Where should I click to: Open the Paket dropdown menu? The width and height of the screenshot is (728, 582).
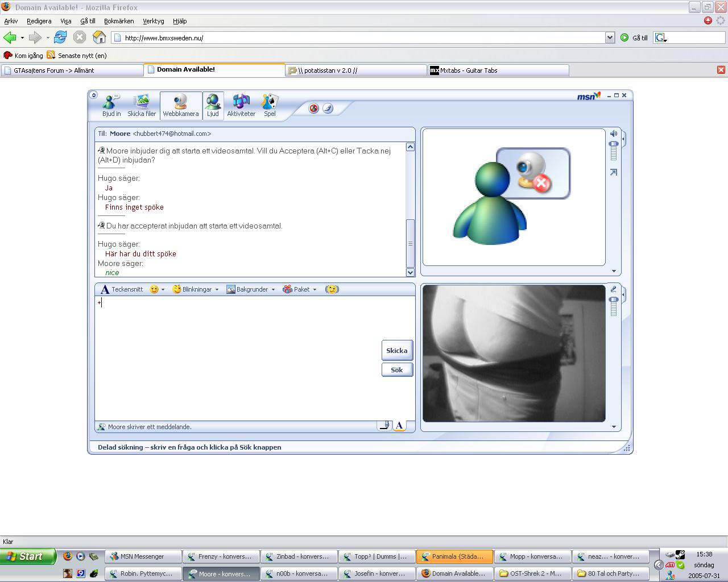coord(300,289)
